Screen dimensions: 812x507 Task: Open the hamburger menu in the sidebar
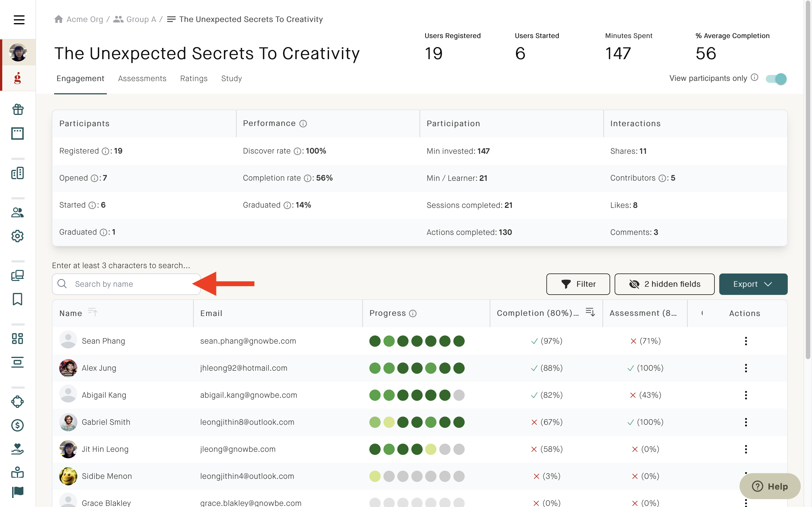19,20
